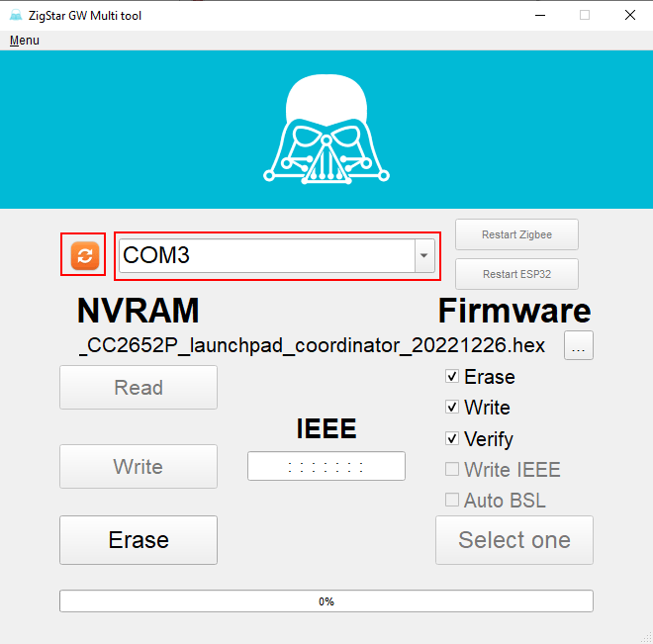Close the ZigStar GW Multi tool window
This screenshot has height=644, width=653.
[x=629, y=15]
